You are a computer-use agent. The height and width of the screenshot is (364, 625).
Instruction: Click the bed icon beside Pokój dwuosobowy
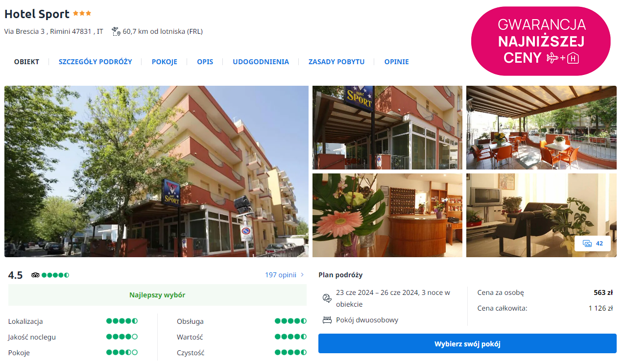pyautogui.click(x=327, y=320)
